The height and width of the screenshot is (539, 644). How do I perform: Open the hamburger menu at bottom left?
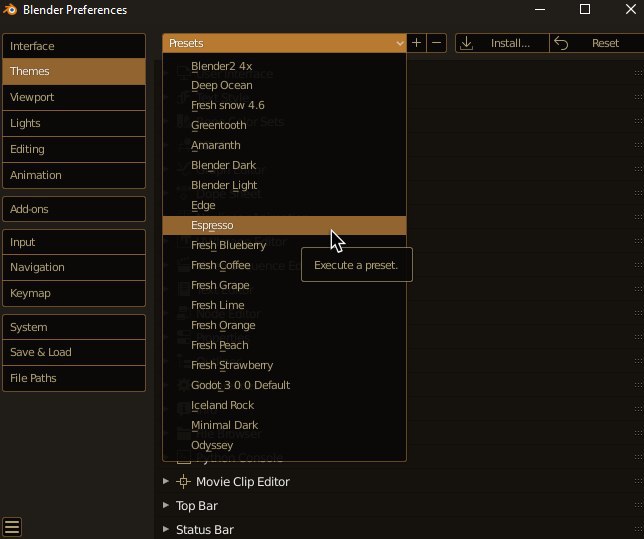[12, 527]
